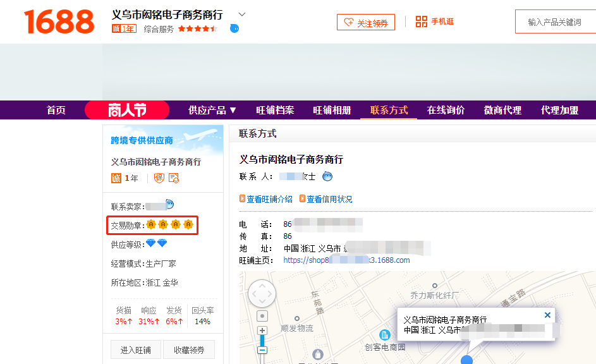Open 微商代理 tab

(502, 110)
